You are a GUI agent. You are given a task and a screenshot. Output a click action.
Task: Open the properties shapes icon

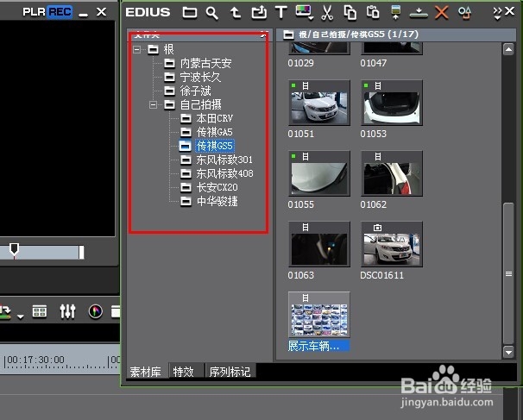click(464, 13)
